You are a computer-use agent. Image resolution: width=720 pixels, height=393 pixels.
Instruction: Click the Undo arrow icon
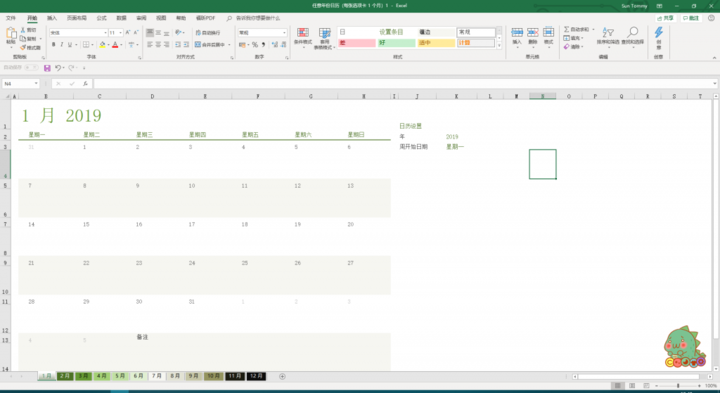coord(58,68)
